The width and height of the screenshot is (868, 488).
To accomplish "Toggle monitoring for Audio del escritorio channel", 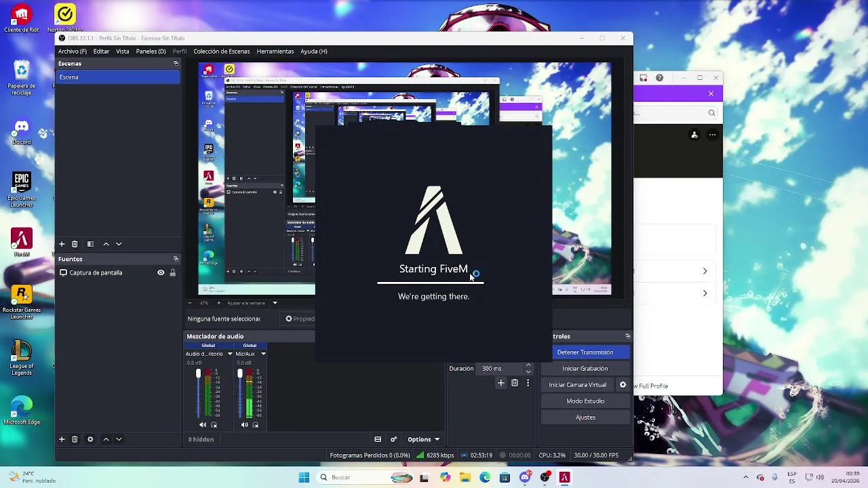I will click(x=214, y=425).
